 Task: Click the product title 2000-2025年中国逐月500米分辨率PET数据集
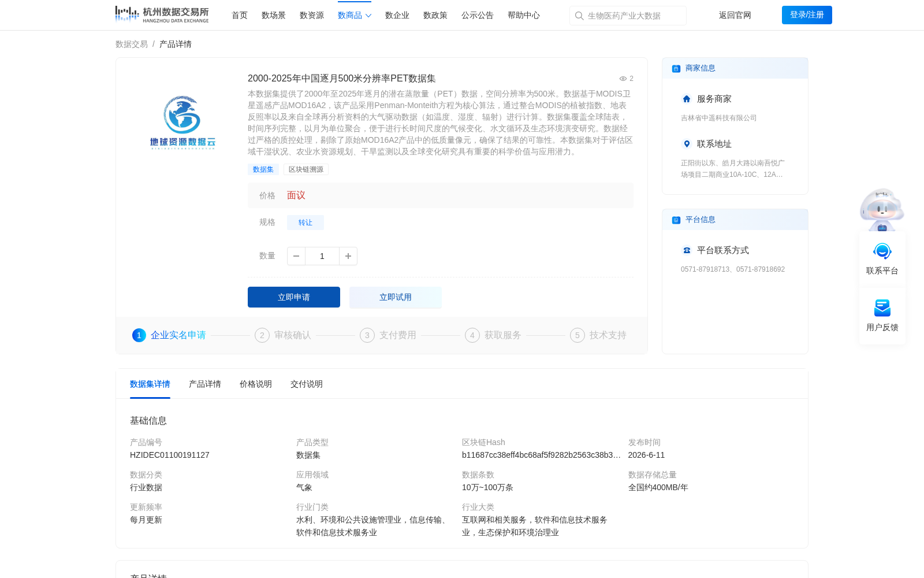342,79
